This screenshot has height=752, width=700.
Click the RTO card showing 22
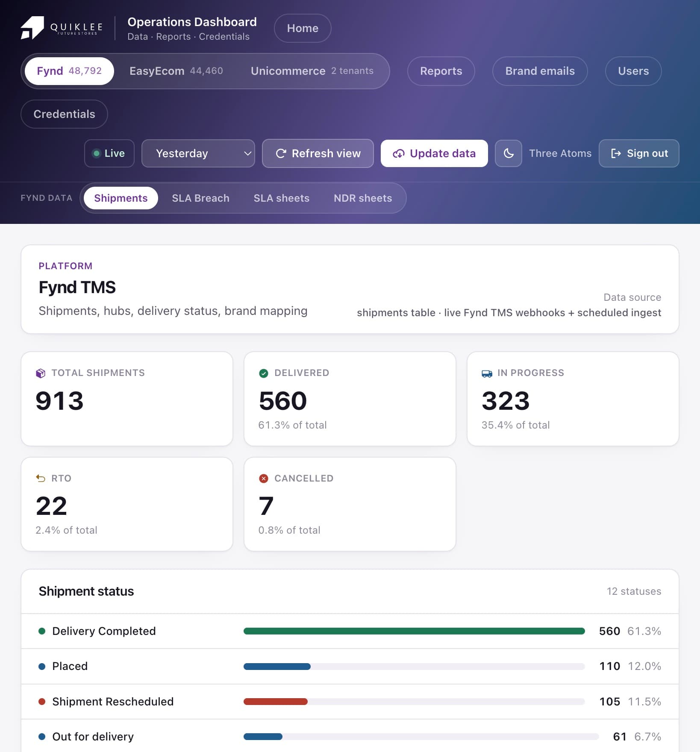coord(127,504)
